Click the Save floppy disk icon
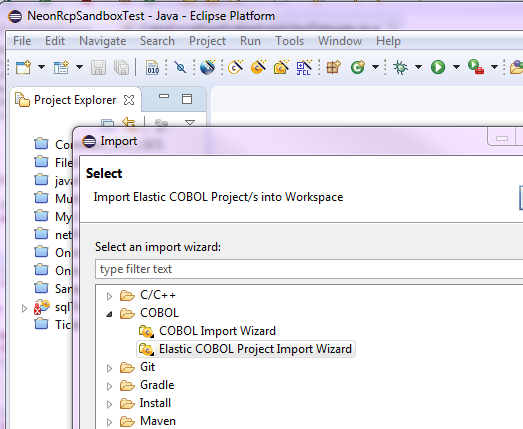This screenshot has width=523, height=429. coord(98,67)
